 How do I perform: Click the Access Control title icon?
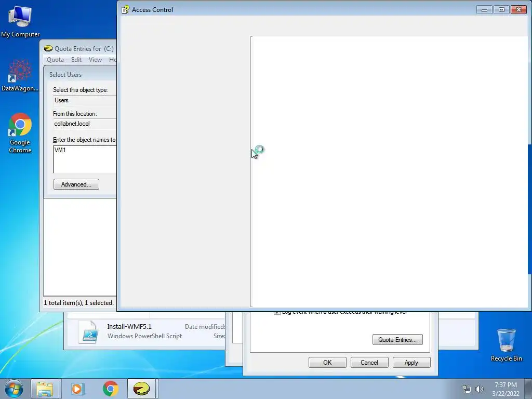tap(125, 9)
